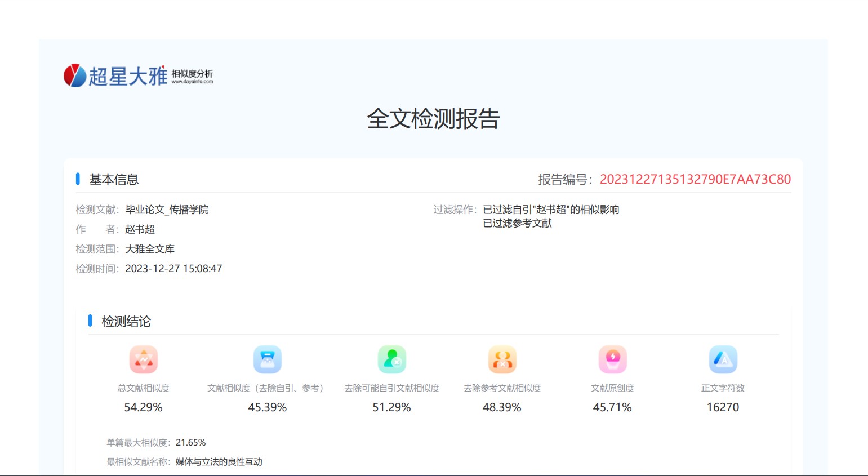The height and width of the screenshot is (476, 868).
Task: Click the 正文字符数 icon
Action: coord(723,359)
